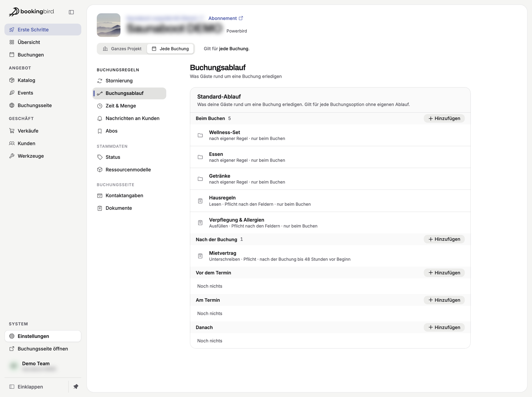The width and height of the screenshot is (532, 397).
Task: Open Buchungen in the sidebar
Action: click(43, 55)
